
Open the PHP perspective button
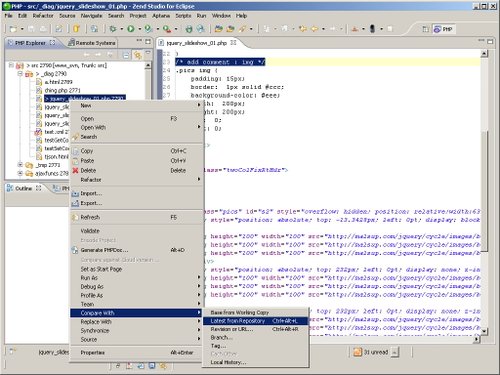click(443, 29)
